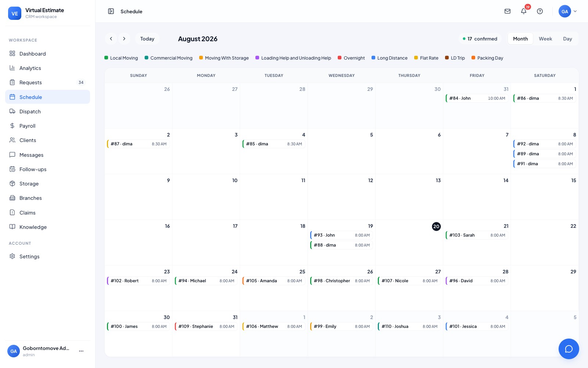The width and height of the screenshot is (588, 368).
Task: Advance to next month arrow
Action: pyautogui.click(x=124, y=39)
